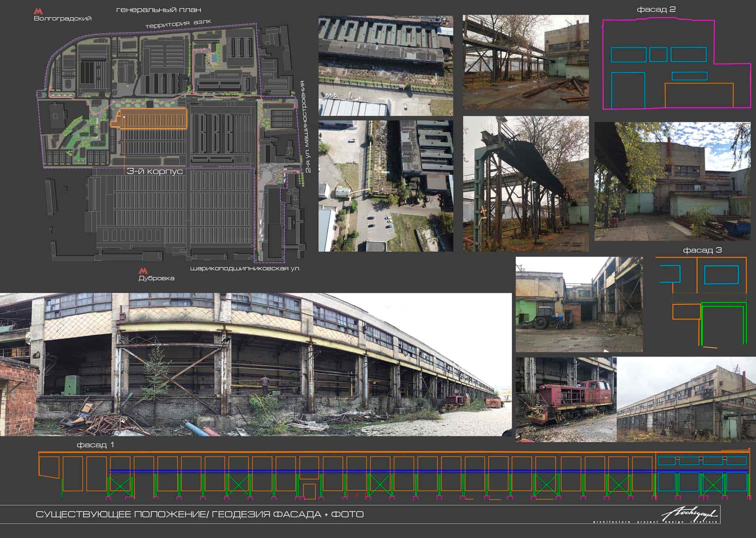Click the magenta-outlined facade 2 drawing
Image resolution: width=756 pixels, height=538 pixels.
[677, 64]
